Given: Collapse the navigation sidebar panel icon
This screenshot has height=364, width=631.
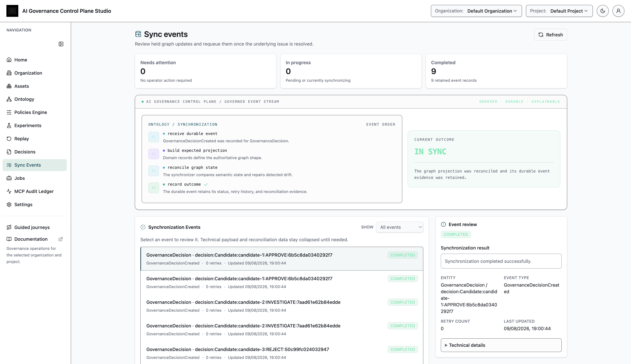Looking at the screenshot, I should [61, 44].
